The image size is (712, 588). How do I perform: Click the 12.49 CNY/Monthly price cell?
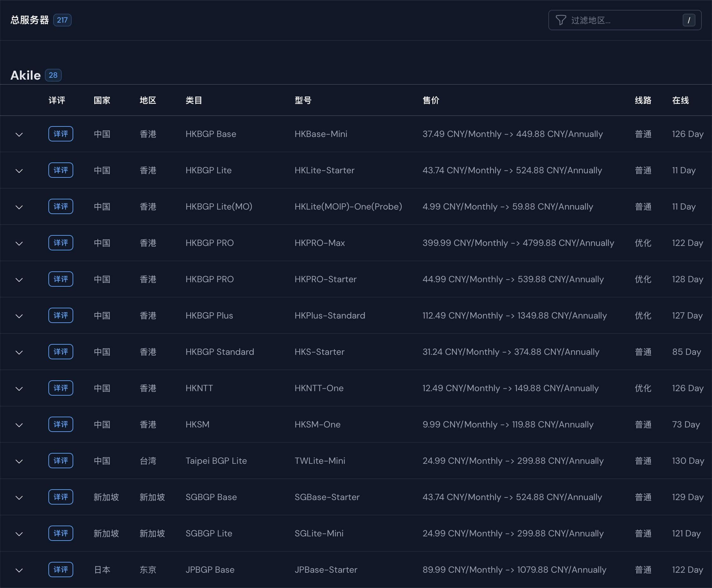click(x=510, y=388)
